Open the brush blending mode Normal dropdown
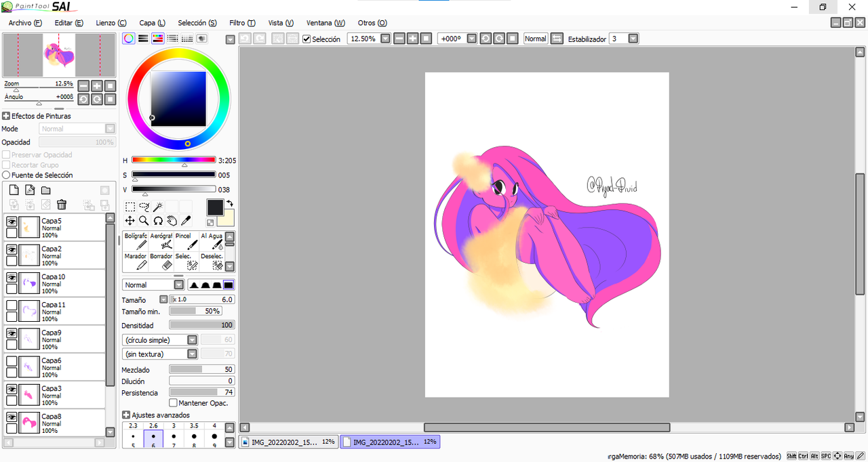The width and height of the screenshot is (868, 462). point(179,285)
